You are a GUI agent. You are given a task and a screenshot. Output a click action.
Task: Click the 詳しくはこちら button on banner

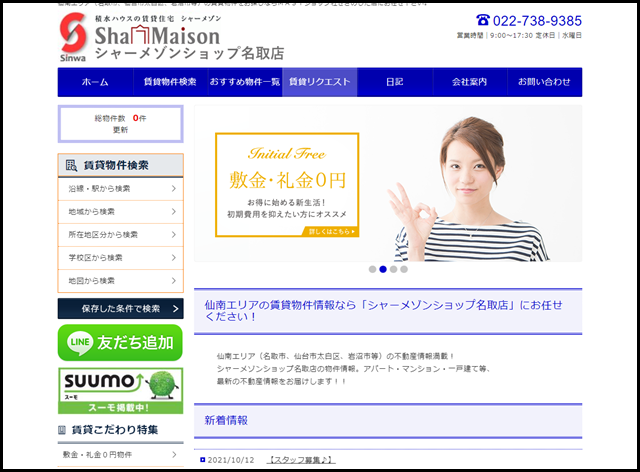pyautogui.click(x=331, y=232)
